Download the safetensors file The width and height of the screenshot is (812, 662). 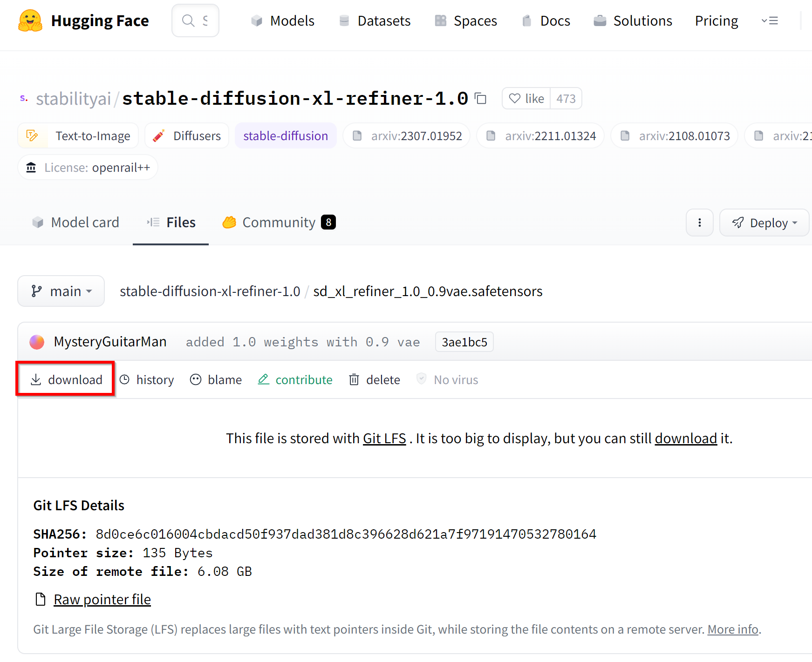pos(66,379)
